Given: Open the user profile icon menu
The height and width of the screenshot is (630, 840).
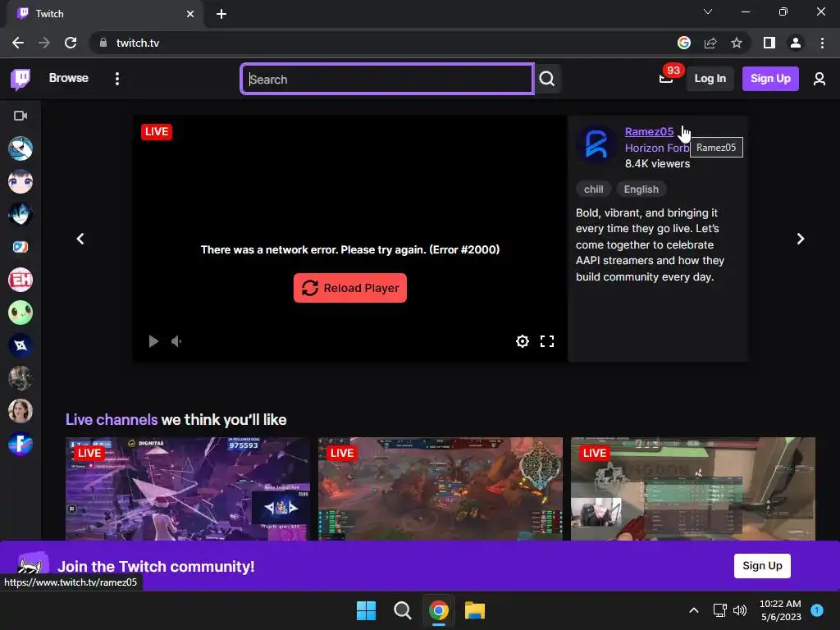Looking at the screenshot, I should [x=819, y=79].
